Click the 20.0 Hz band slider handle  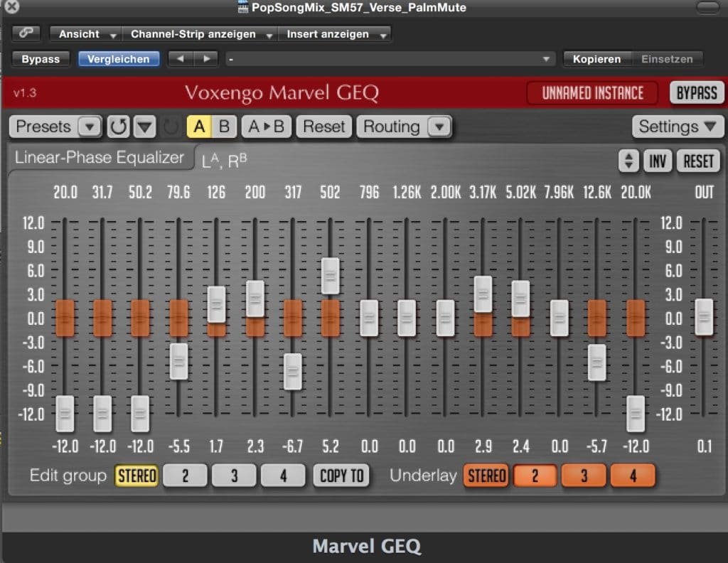pyautogui.click(x=65, y=414)
